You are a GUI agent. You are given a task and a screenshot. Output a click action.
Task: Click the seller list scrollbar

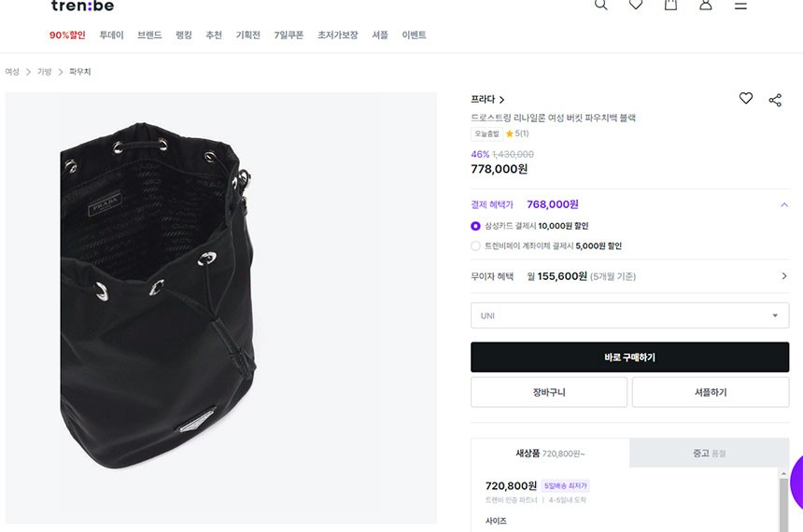click(783, 502)
